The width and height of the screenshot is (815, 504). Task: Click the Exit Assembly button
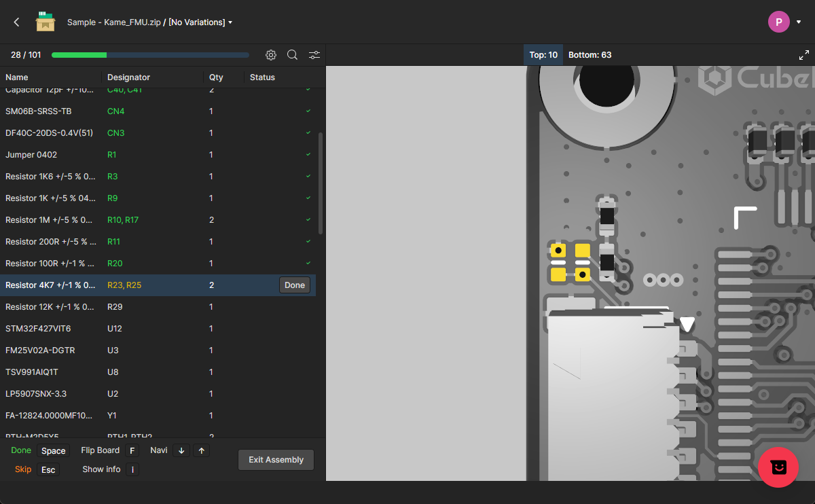coord(276,460)
